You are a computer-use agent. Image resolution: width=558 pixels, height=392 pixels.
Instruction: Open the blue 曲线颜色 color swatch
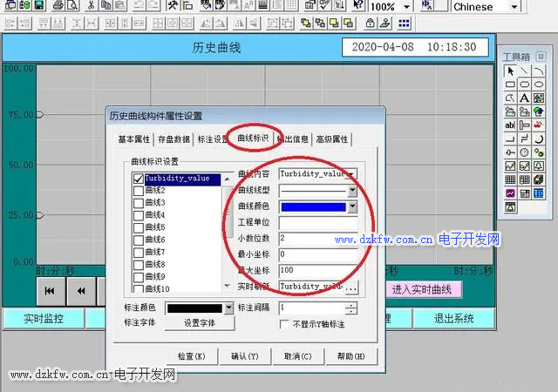(x=312, y=206)
